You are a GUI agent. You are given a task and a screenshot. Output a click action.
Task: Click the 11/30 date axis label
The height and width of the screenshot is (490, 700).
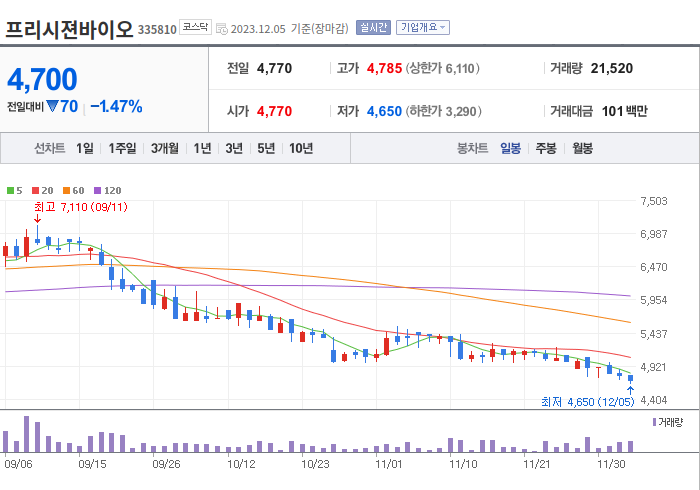[611, 464]
